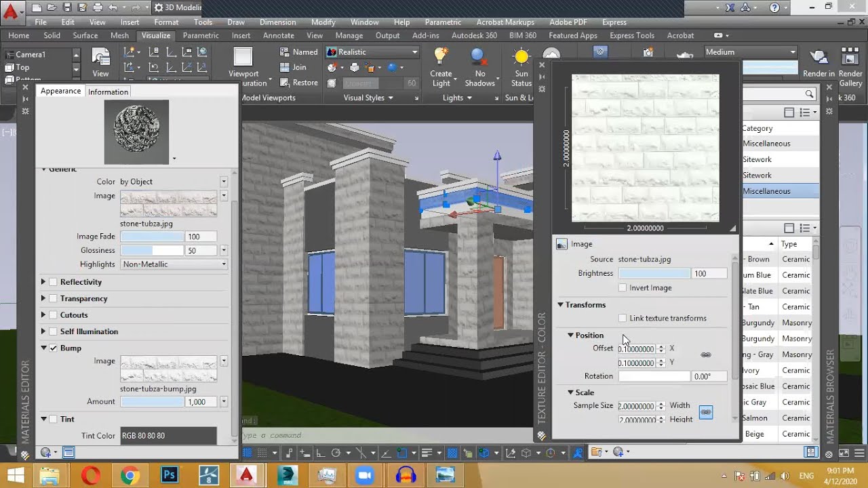
Task: Adjust the Texture Brightness slider
Action: (654, 274)
